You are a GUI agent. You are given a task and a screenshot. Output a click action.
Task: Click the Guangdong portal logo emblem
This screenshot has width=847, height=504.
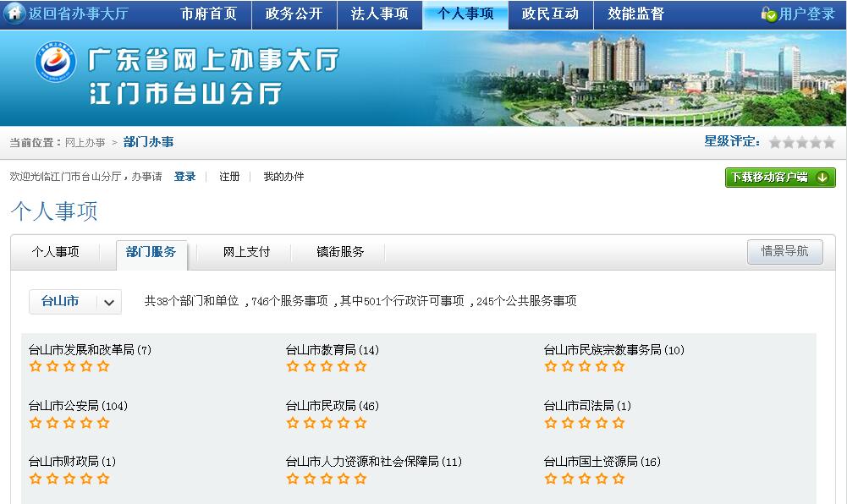[x=56, y=65]
